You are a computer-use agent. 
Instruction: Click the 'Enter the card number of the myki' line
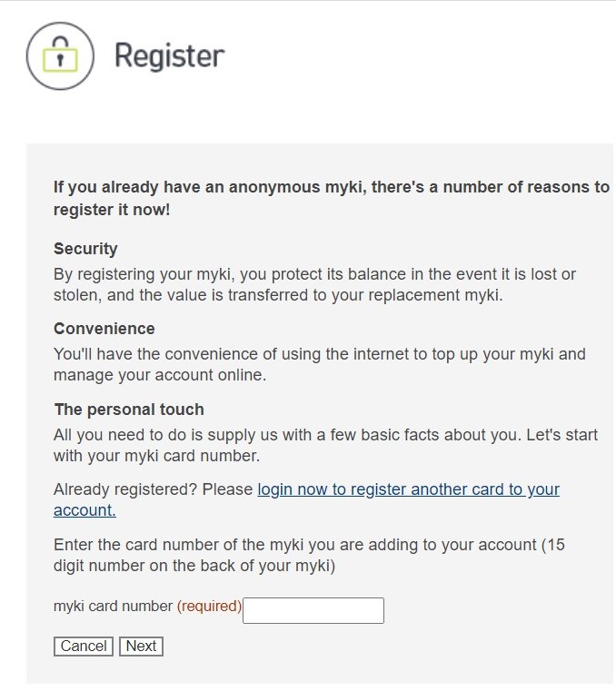tap(309, 545)
